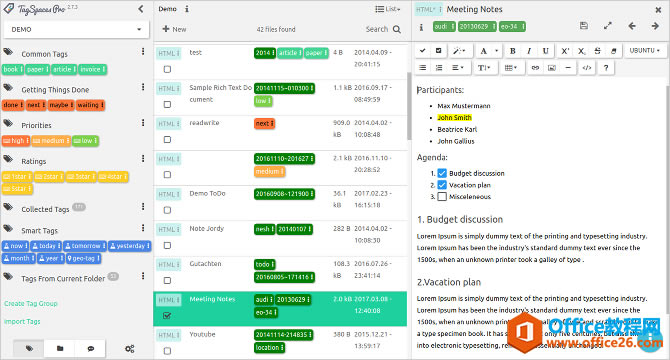
Task: Open the magic wand style dropdown
Action: (x=459, y=51)
